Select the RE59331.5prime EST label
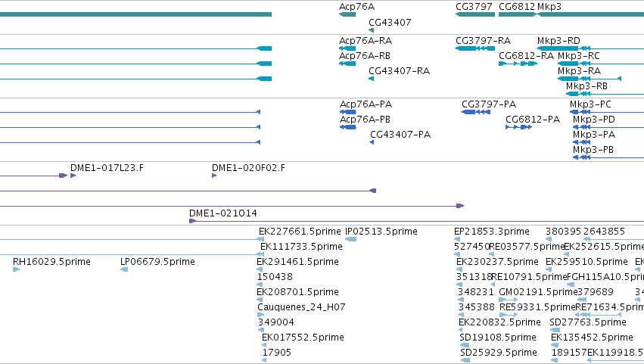This screenshot has width=644, height=364. [537, 307]
